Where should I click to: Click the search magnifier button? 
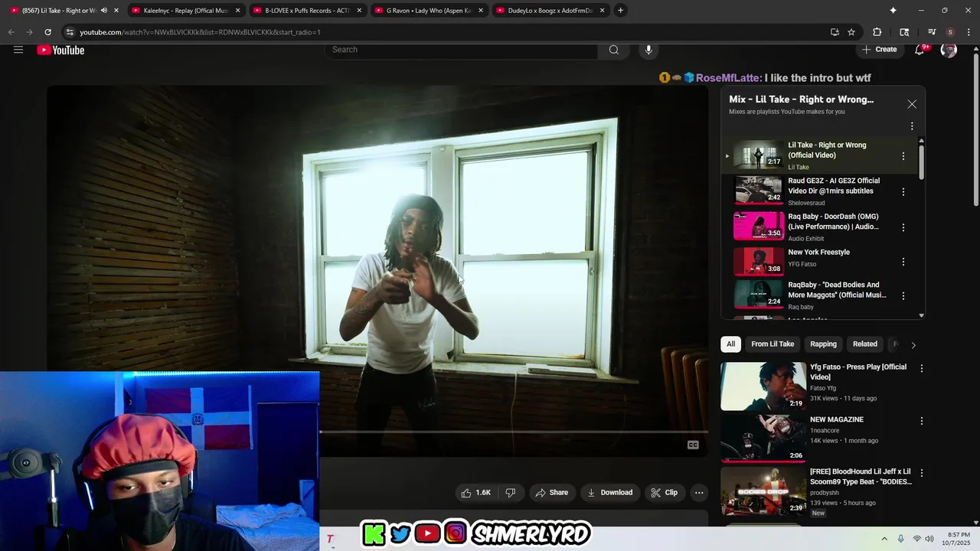tap(614, 50)
